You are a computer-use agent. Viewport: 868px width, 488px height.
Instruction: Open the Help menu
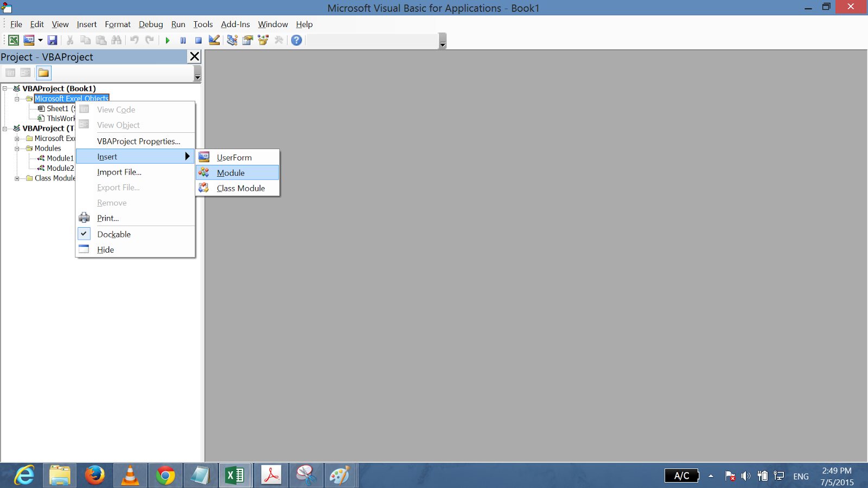coord(304,24)
